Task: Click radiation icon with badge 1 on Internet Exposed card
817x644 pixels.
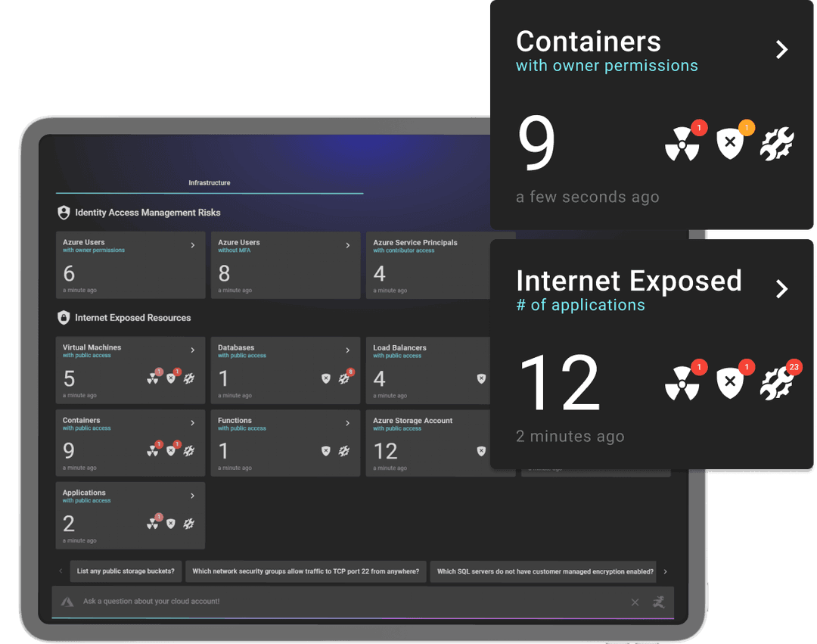Action: pyautogui.click(x=683, y=382)
